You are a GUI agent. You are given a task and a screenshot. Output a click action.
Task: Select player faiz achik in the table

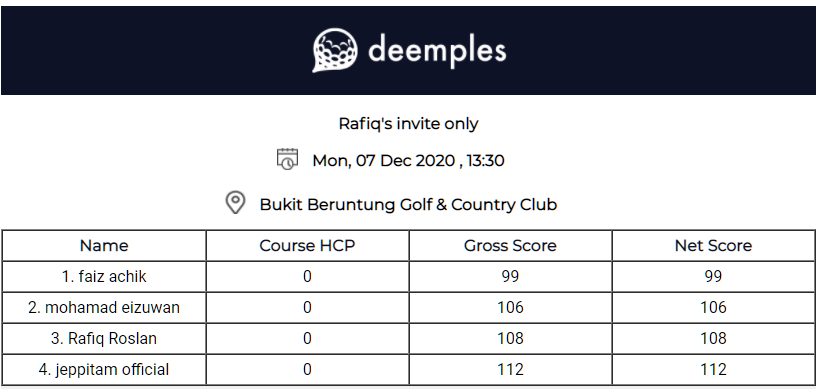[x=104, y=277]
